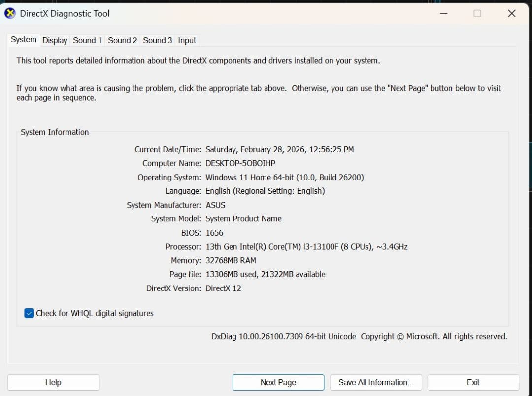Click the System Manufacturer value ASUS
The height and width of the screenshot is (396, 532).
point(215,205)
